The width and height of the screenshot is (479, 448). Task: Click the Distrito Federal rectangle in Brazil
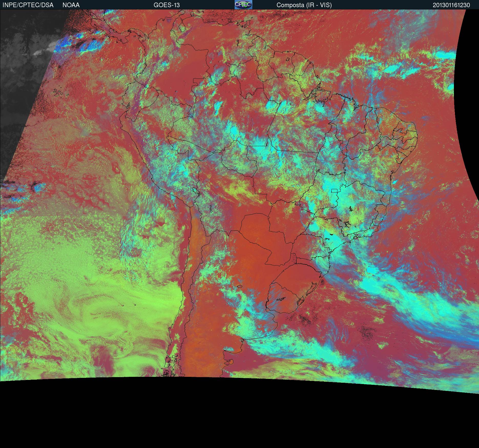click(334, 191)
